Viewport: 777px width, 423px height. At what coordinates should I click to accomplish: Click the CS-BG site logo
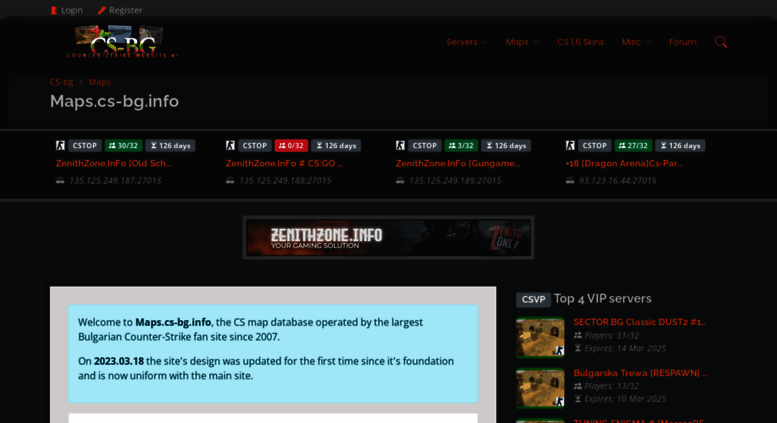[122, 42]
